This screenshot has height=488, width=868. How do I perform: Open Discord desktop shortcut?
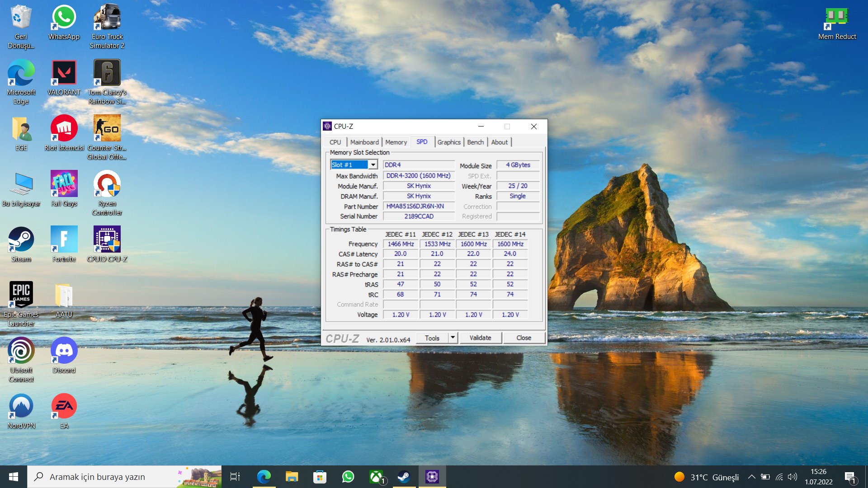64,356
